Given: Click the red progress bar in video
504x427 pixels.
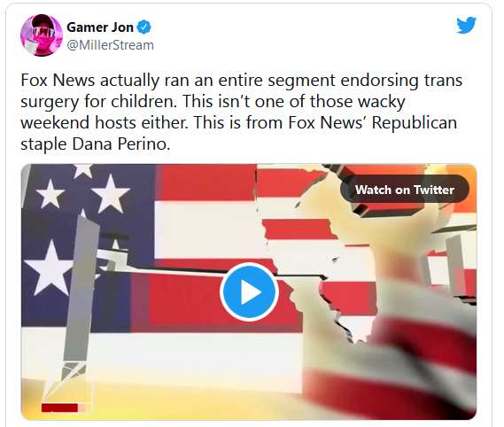Looking at the screenshot, I should (x=59, y=408).
